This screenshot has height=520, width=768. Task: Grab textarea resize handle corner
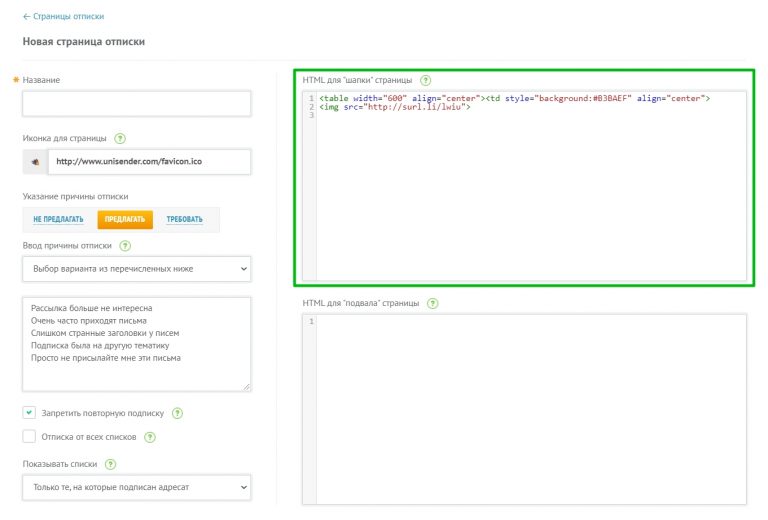pyautogui.click(x=247, y=387)
